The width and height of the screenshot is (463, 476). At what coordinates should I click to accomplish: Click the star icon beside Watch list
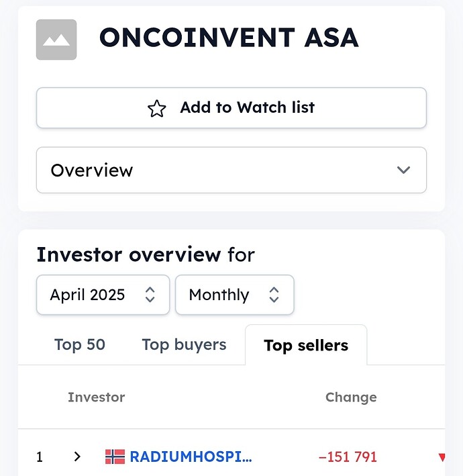[156, 108]
